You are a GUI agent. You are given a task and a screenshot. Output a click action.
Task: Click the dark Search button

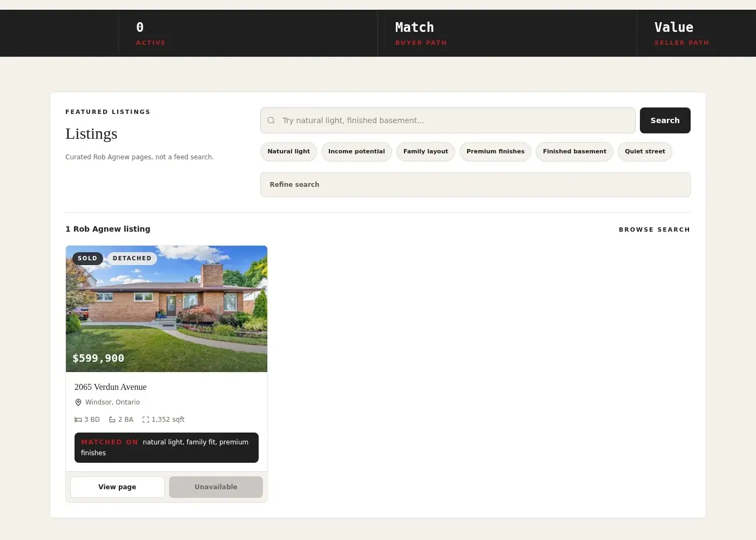pyautogui.click(x=665, y=120)
